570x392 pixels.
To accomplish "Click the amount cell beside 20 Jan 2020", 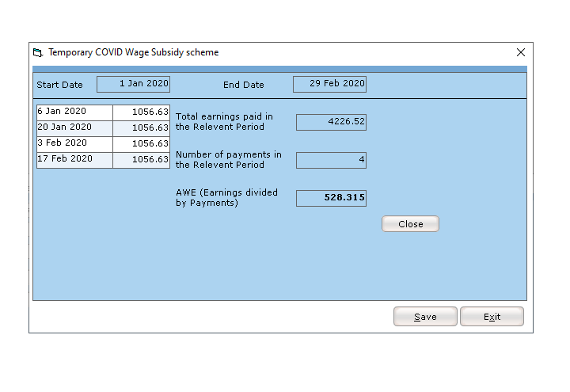I will pos(141,128).
